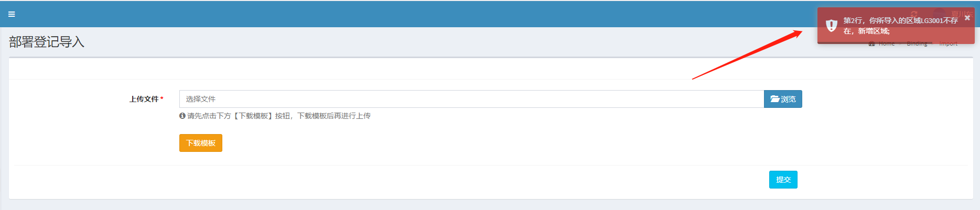Open the 夏川东 user menu
980x210 pixels.
962,14
